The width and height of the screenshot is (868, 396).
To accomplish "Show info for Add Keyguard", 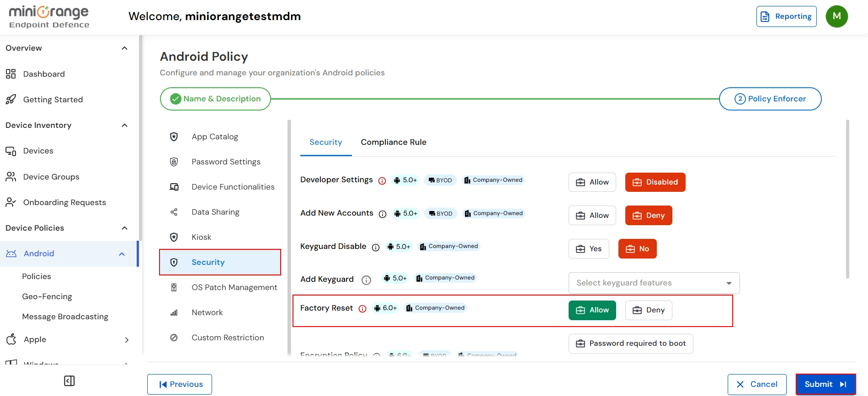I will (x=366, y=280).
